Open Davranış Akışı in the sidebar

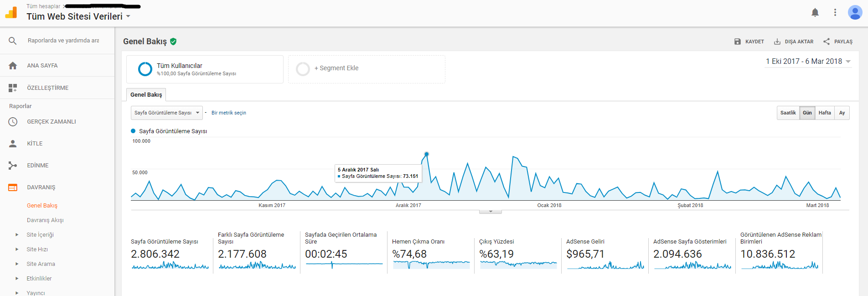tap(45, 220)
